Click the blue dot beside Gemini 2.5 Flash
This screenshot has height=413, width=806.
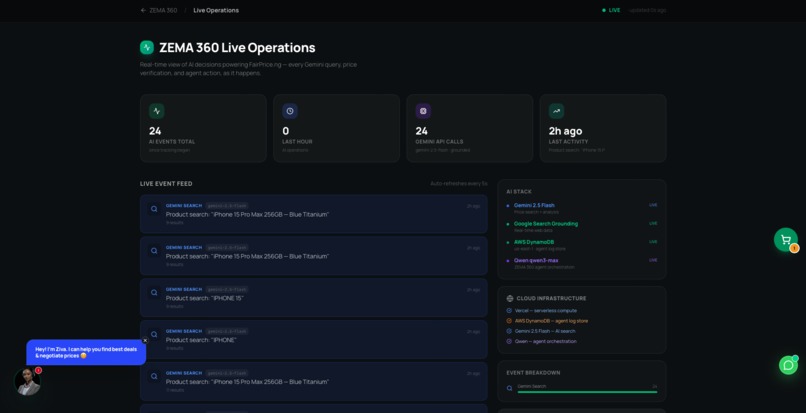tap(508, 205)
